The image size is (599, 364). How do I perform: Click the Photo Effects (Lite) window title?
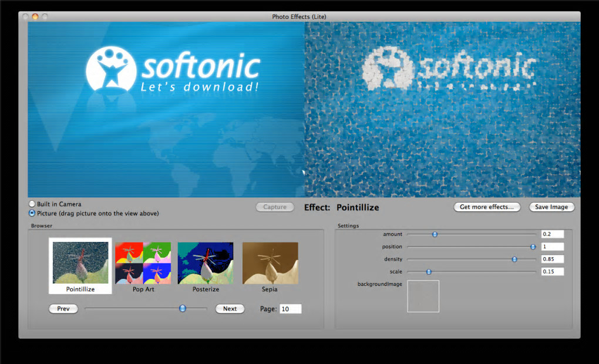click(x=299, y=16)
